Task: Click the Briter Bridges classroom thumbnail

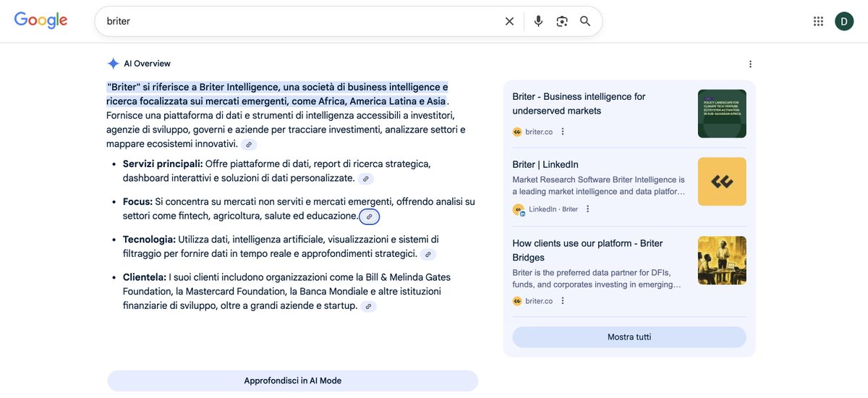Action: click(722, 261)
